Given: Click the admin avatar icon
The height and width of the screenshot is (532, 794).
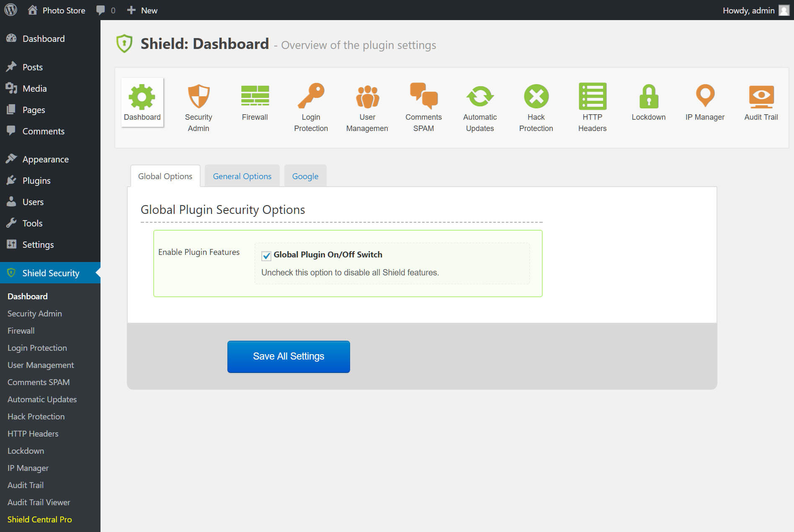Looking at the screenshot, I should 784,10.
